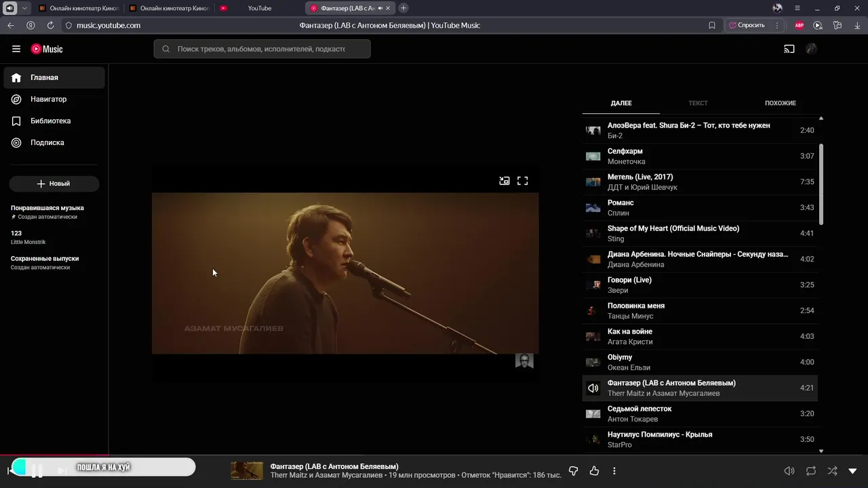The image size is (868, 488).
Task: Toggle shuffle playback
Action: 832,470
